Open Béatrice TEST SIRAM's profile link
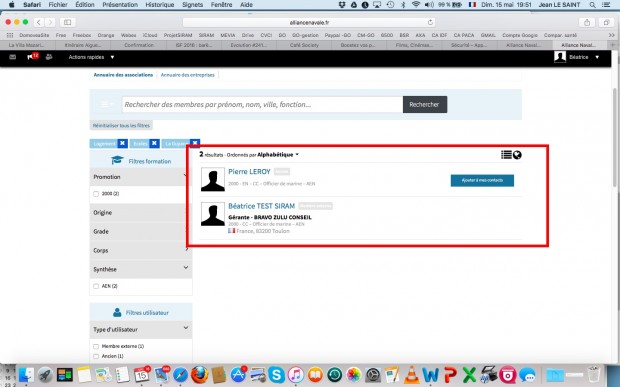This screenshot has width=620, height=387. click(x=261, y=206)
